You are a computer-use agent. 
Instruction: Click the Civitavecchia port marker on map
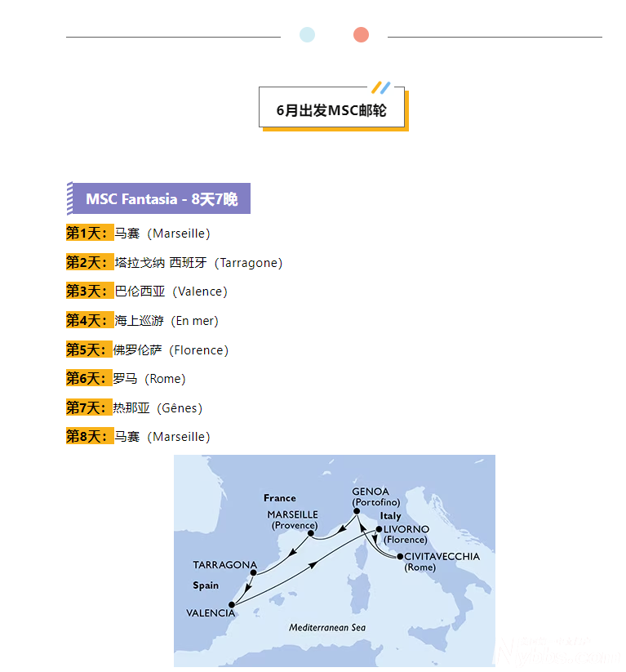[400, 557]
